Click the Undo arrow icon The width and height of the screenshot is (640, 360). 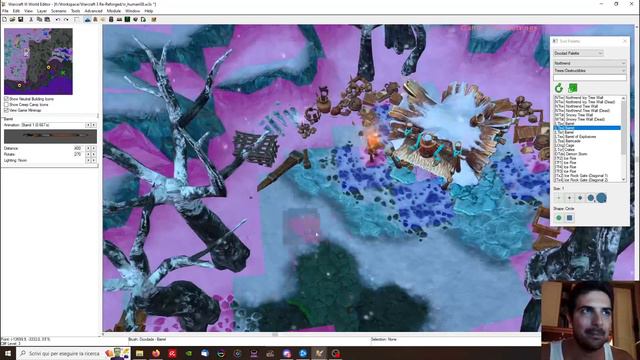(58, 20)
